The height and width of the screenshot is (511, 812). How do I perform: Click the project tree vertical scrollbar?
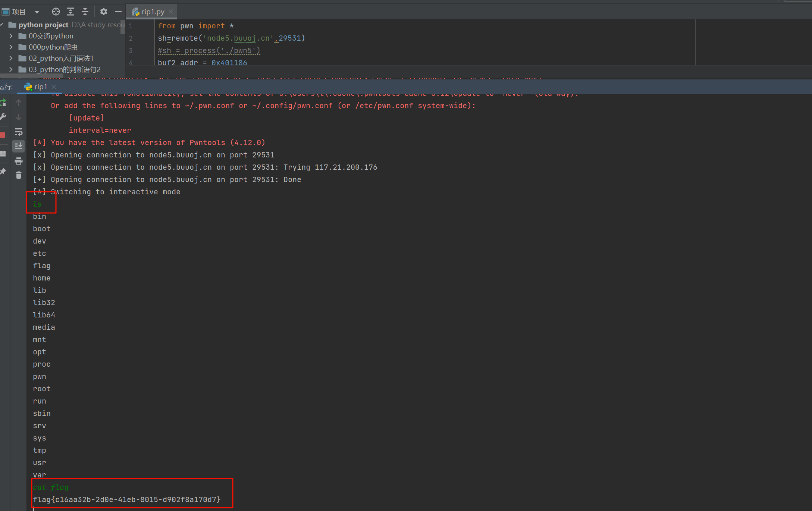pyautogui.click(x=123, y=27)
